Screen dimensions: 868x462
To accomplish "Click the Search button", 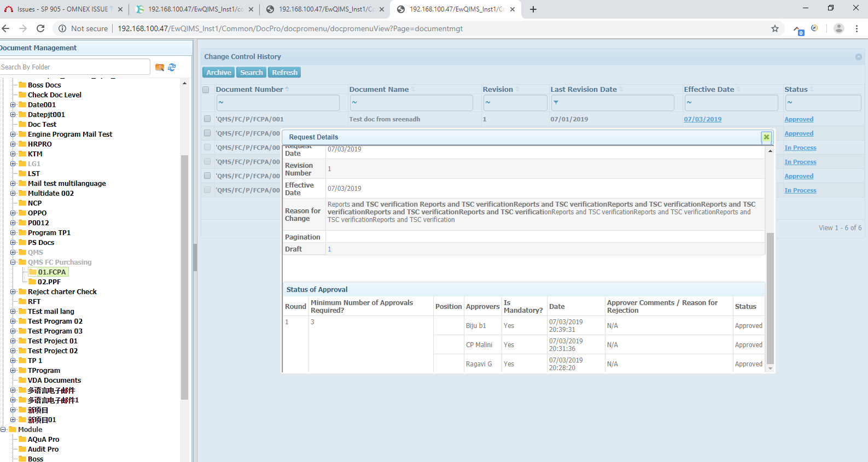I will (252, 72).
